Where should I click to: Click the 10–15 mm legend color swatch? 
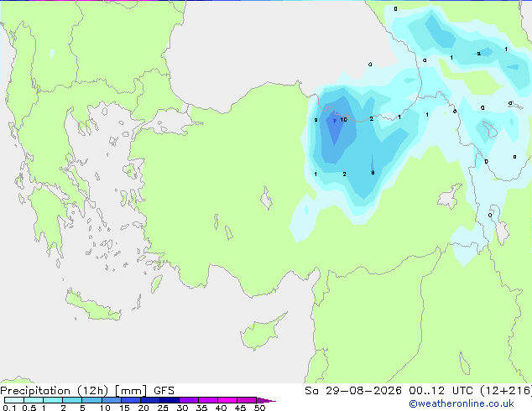coord(112,400)
